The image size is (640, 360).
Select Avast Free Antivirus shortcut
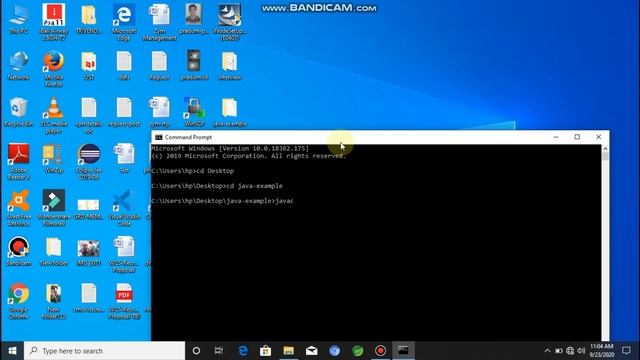click(18, 208)
